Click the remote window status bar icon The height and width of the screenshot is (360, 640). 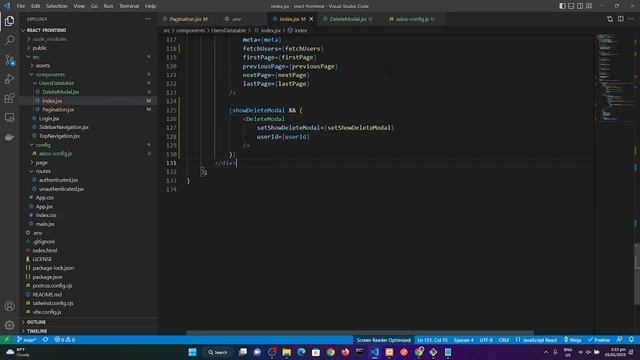coord(7,340)
